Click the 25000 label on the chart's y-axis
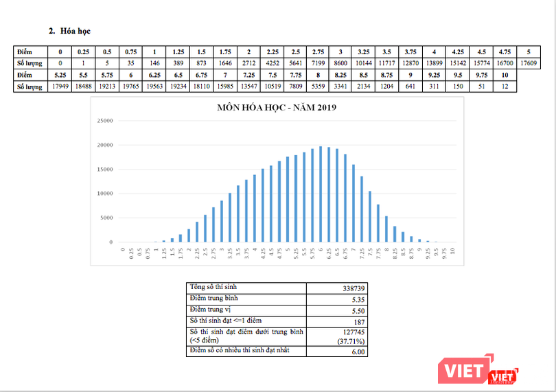 (x=104, y=121)
